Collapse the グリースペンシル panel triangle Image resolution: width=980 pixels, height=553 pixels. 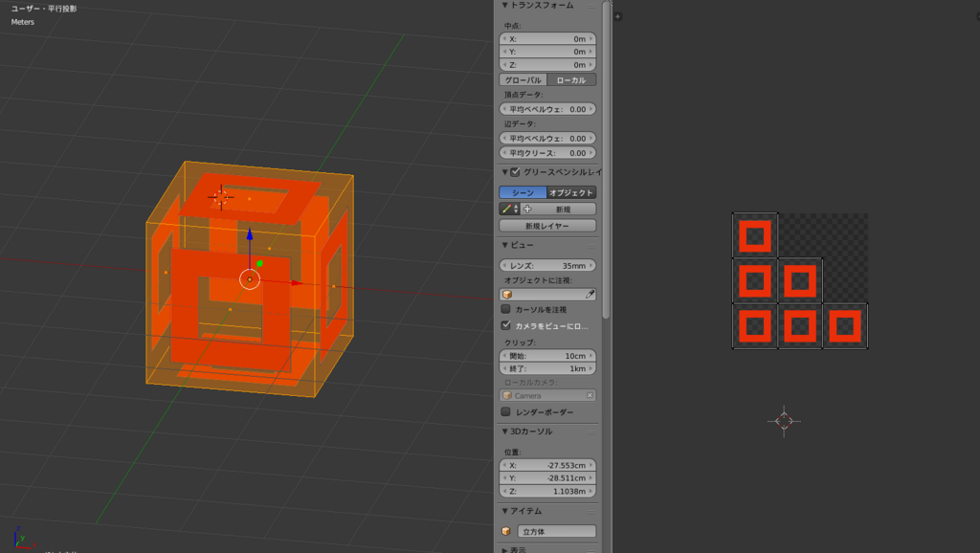505,172
